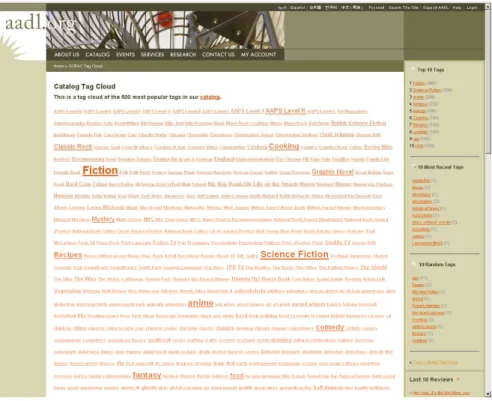
Task: Click the aadl.org site logo
Action: point(40,23)
